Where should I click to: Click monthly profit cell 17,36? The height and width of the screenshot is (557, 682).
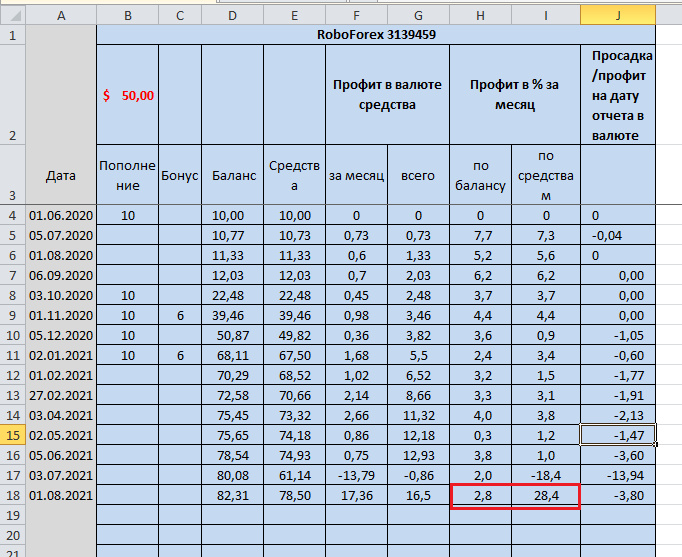click(356, 495)
